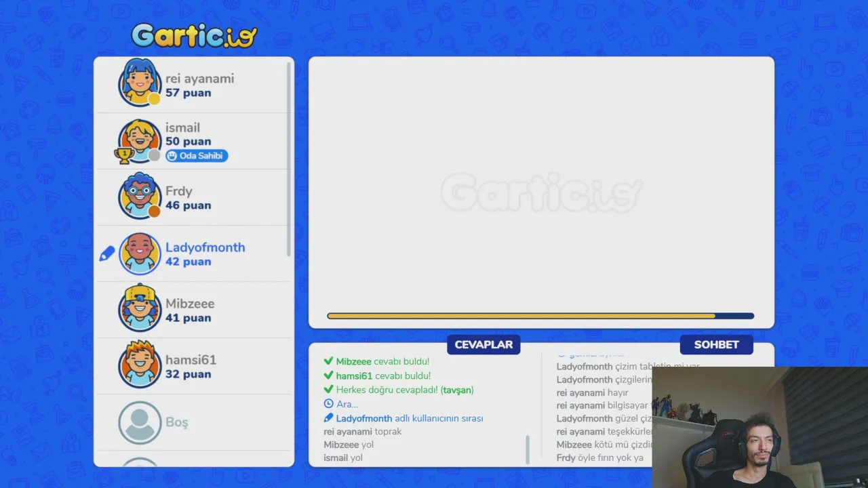Click the player list scrollbar
This screenshot has height=488, width=868.
click(x=290, y=159)
